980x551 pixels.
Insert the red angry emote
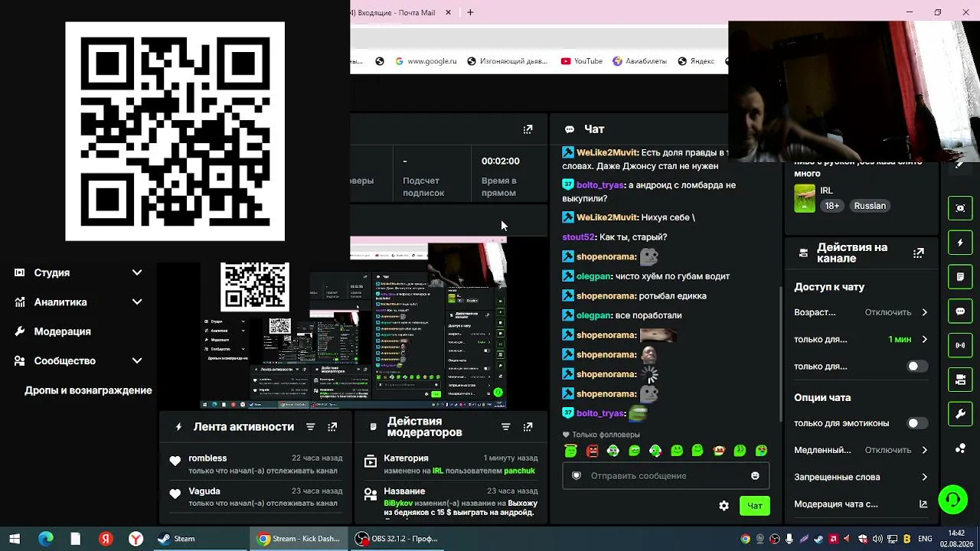(x=592, y=451)
